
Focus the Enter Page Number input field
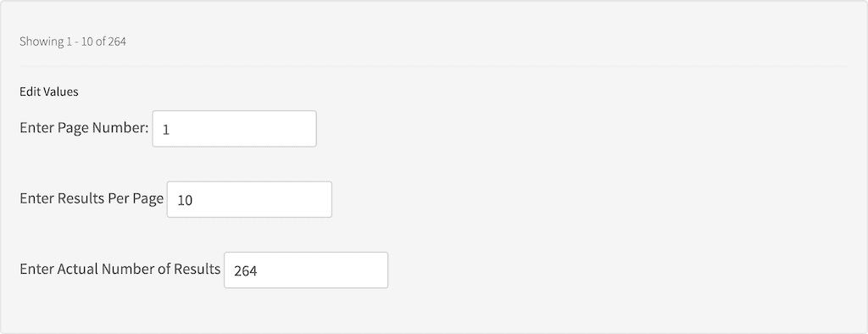coord(234,129)
